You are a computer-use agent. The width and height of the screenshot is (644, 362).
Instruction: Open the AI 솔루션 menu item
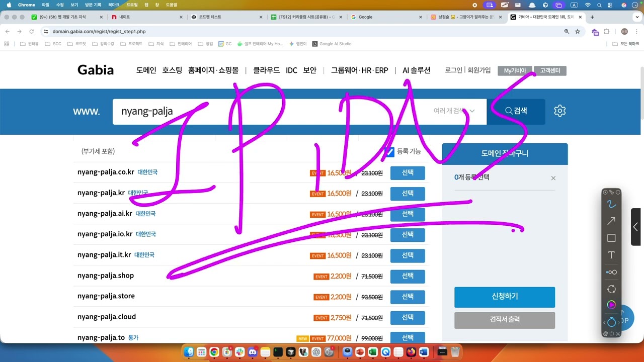point(417,70)
